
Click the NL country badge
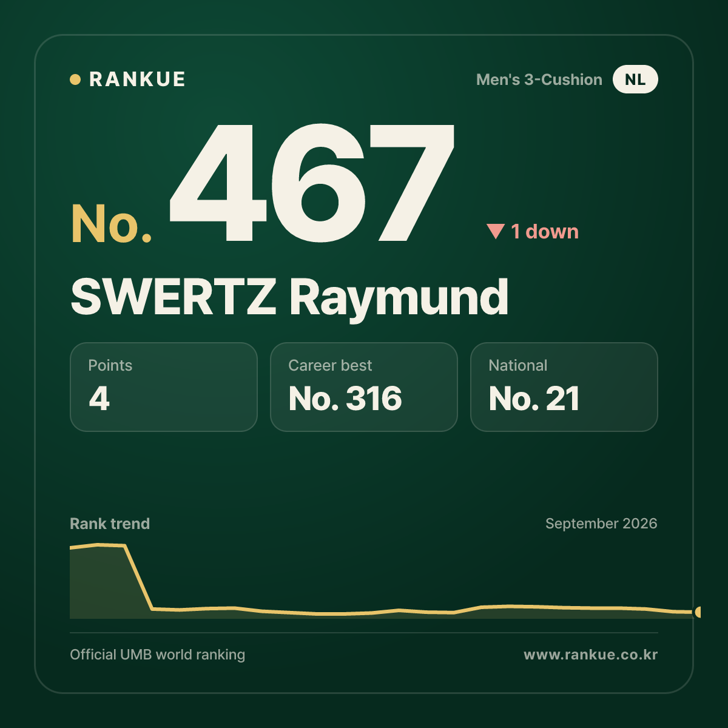[x=635, y=79]
